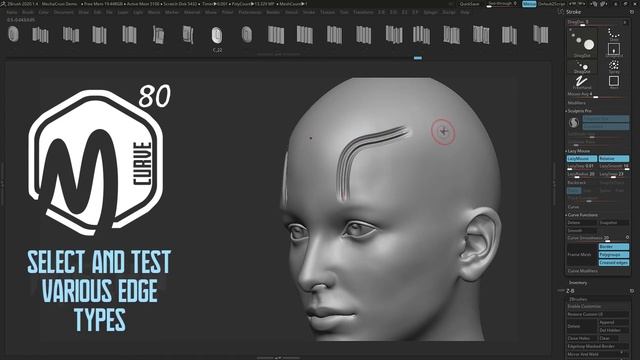Click the dock icon beside Z-B header

click(632, 291)
